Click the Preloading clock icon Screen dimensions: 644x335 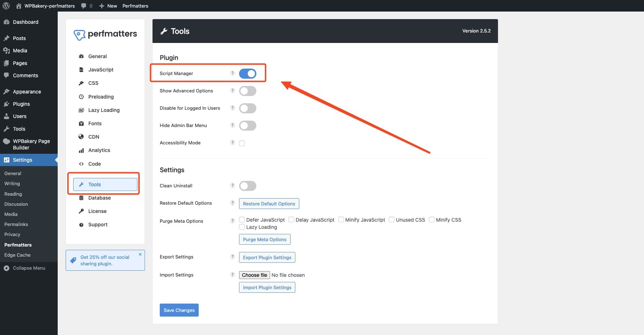point(81,96)
